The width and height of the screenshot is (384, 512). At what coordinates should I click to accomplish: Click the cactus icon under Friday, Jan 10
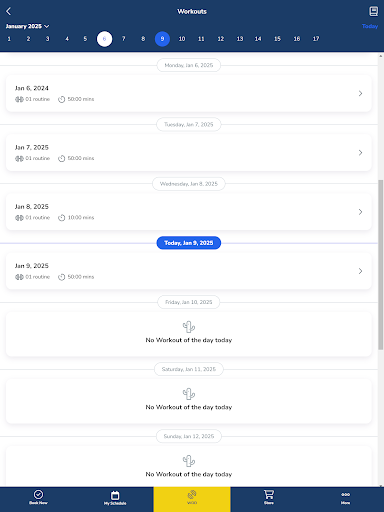point(189,327)
